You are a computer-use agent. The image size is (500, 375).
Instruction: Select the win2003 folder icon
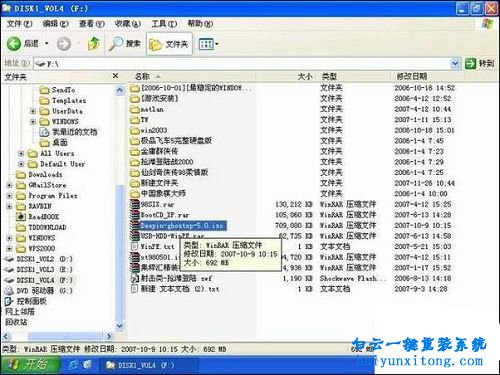pos(135,130)
